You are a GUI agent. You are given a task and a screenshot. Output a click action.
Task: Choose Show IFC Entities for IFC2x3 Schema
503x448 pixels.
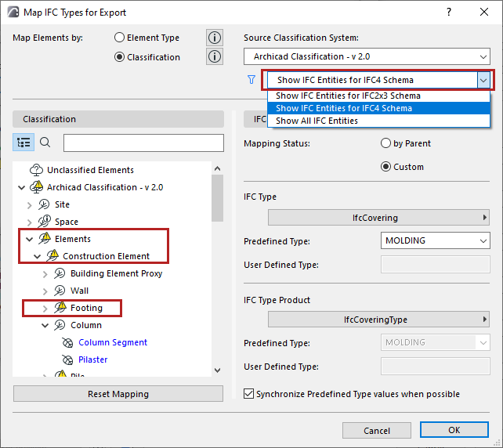(x=378, y=96)
